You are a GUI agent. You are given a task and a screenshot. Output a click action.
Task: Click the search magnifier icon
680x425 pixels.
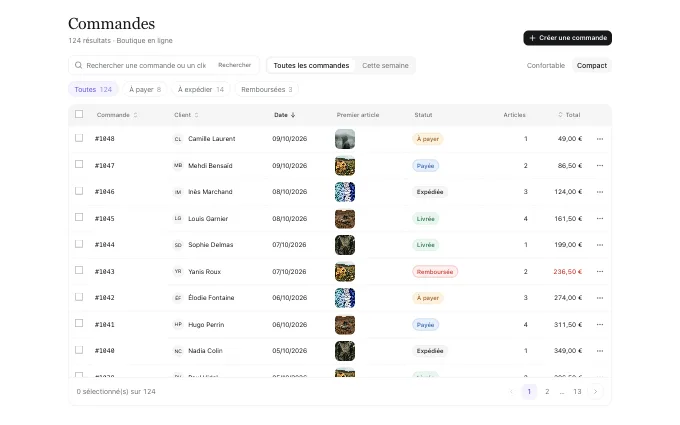click(x=78, y=65)
